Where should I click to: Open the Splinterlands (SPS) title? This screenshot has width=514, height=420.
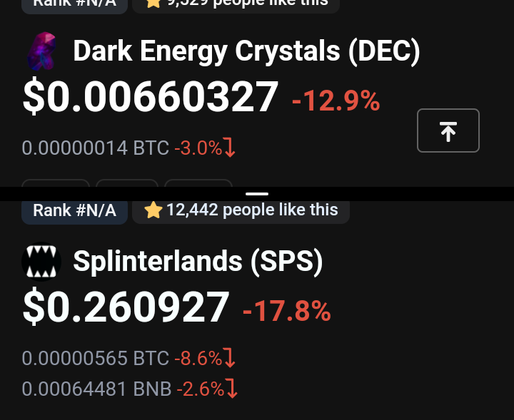coord(198,262)
